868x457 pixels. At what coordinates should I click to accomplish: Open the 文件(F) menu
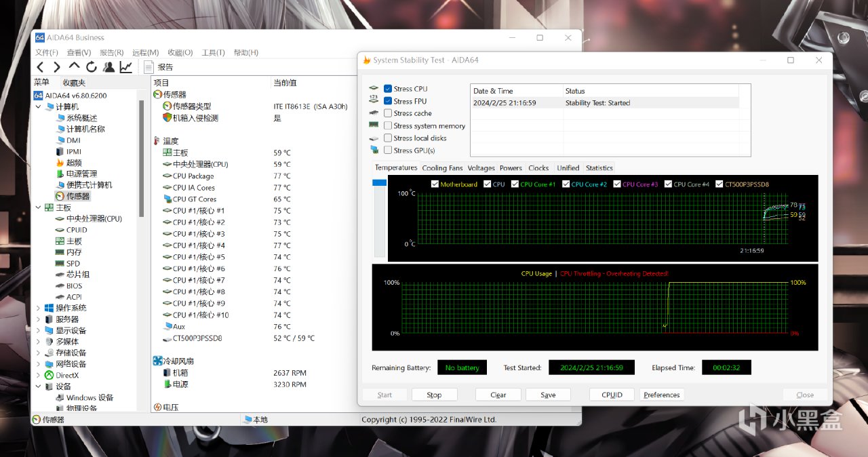47,52
